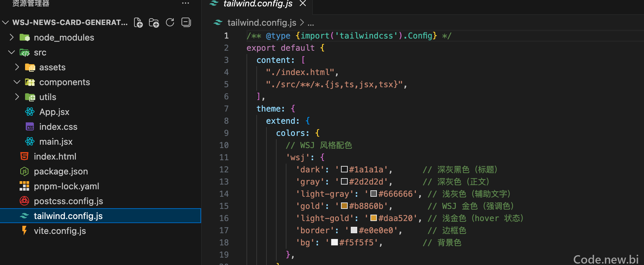Expand the assets folder chevron
The height and width of the screenshot is (265, 644).
tap(17, 67)
